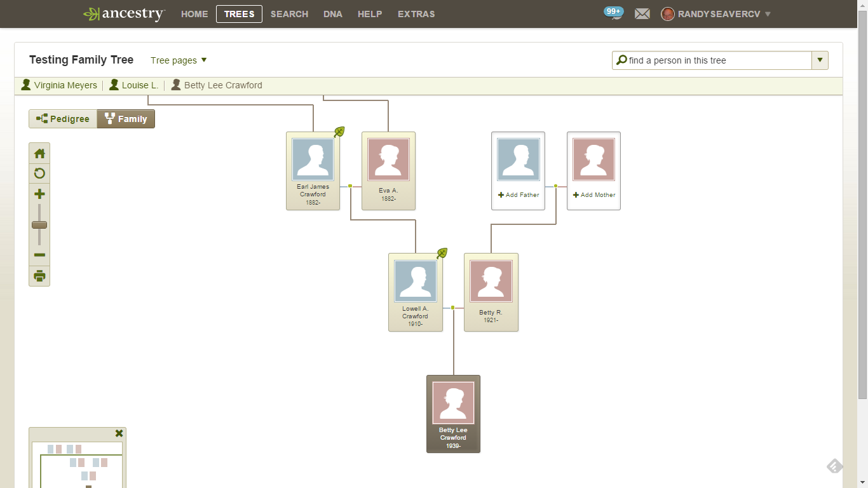Viewport: 868px width, 488px height.
Task: Click Add Father for Betty R.
Action: pyautogui.click(x=518, y=195)
